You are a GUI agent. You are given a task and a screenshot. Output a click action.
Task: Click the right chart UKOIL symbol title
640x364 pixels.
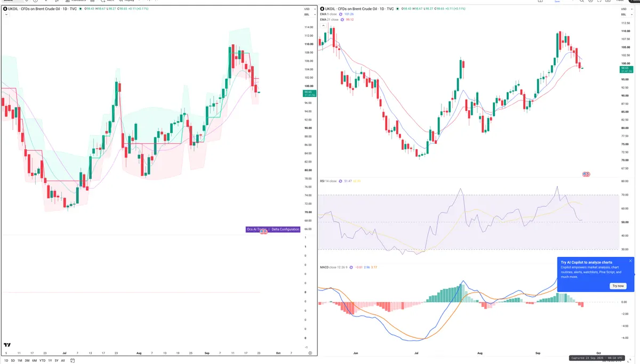coord(359,9)
